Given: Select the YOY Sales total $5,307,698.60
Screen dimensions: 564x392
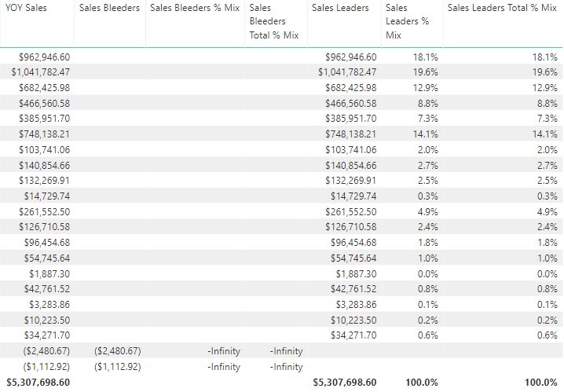Looking at the screenshot, I should (38, 383).
